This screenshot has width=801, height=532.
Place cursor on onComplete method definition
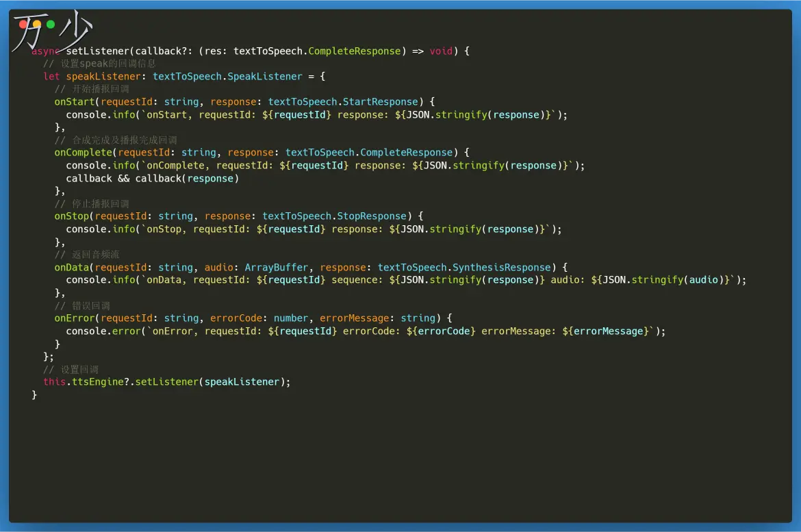tap(83, 152)
